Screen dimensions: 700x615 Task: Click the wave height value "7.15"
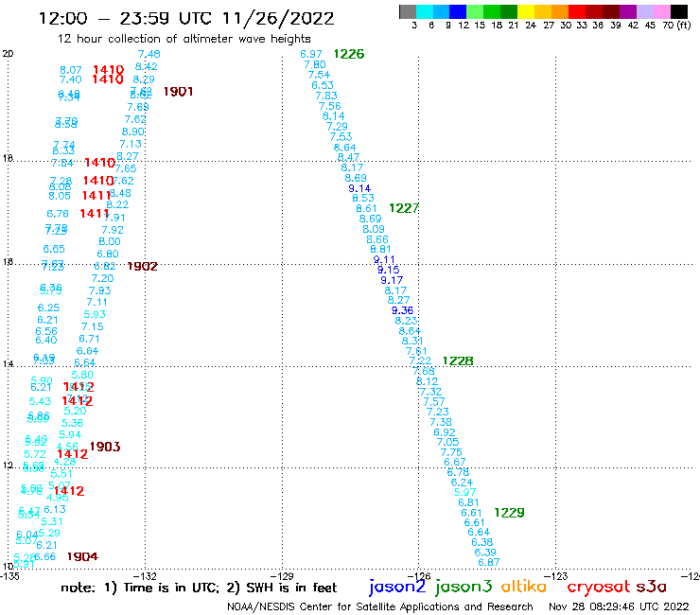(x=93, y=326)
